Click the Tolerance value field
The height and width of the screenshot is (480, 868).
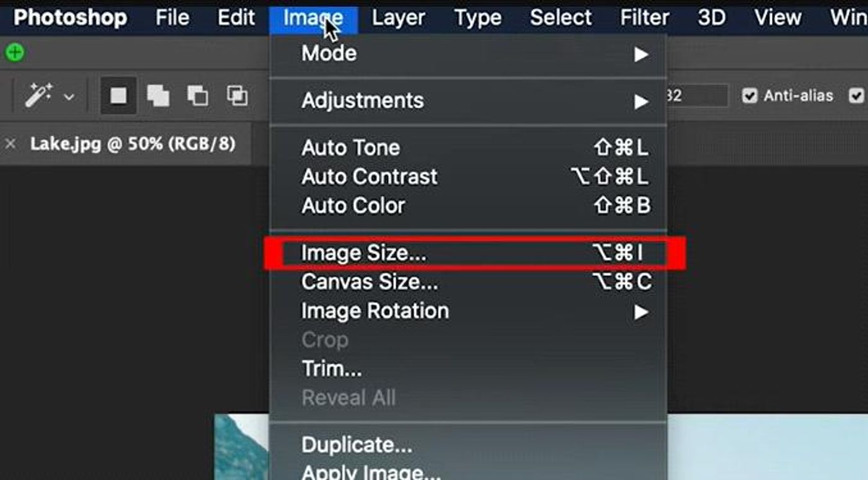tap(697, 96)
